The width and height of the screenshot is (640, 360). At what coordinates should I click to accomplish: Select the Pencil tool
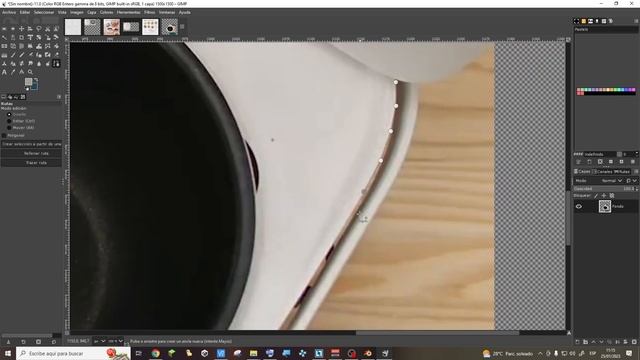[13, 55]
